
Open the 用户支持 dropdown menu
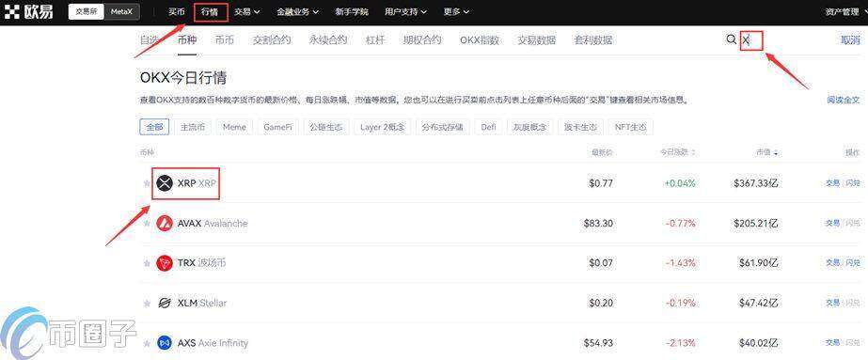pyautogui.click(x=405, y=11)
